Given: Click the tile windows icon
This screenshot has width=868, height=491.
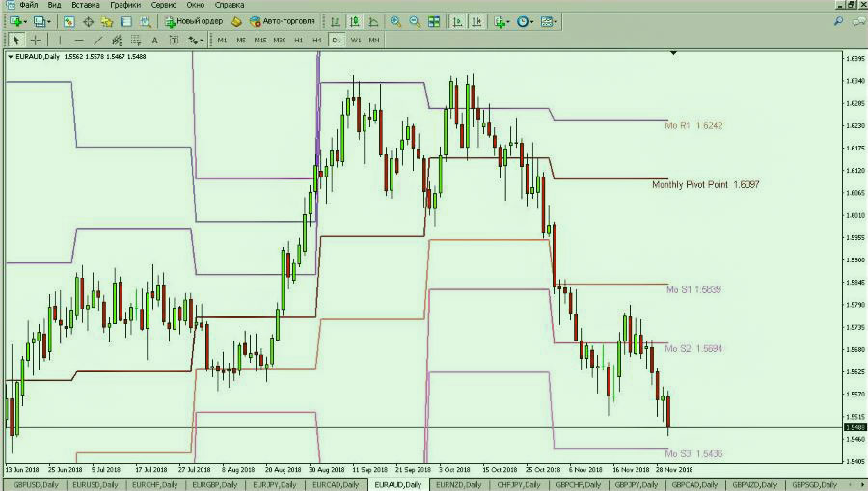Looking at the screenshot, I should pyautogui.click(x=434, y=21).
